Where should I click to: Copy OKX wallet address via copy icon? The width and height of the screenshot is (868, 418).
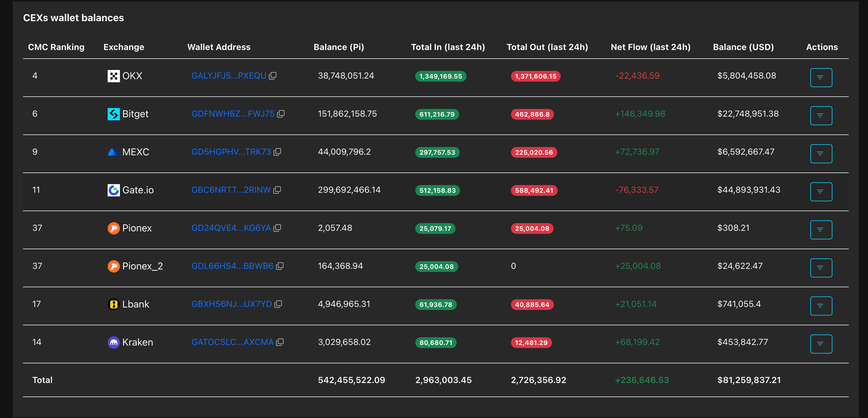point(273,76)
